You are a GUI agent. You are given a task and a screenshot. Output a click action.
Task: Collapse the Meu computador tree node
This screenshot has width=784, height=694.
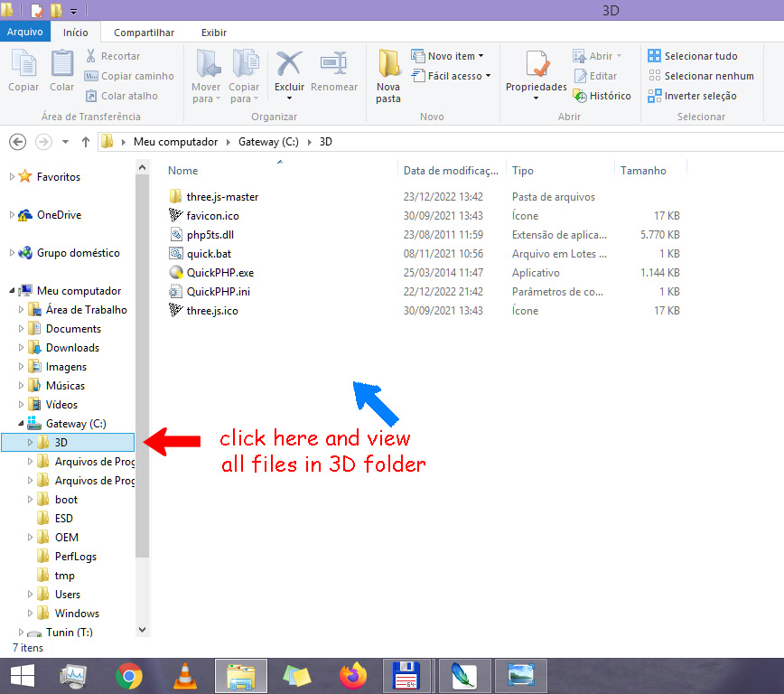coord(12,291)
